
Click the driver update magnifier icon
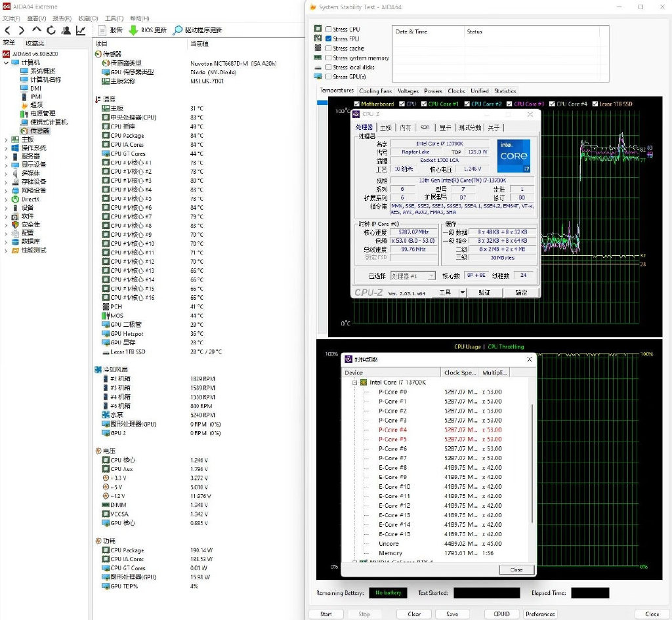tap(178, 30)
